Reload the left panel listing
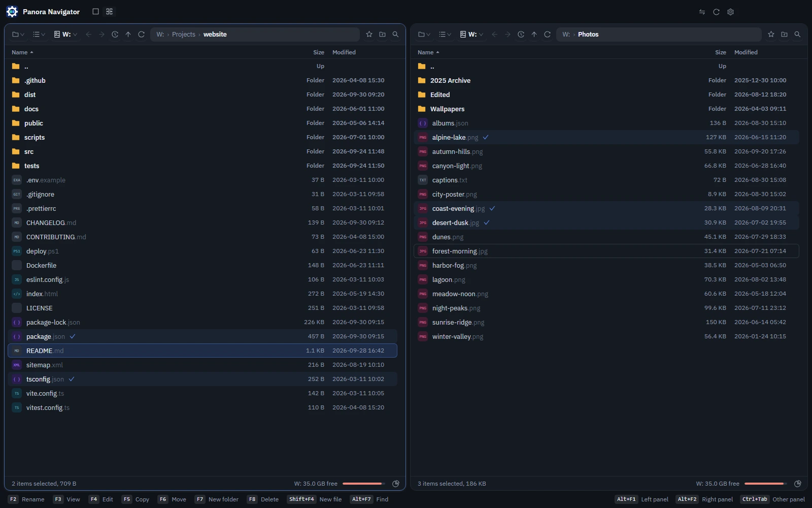Image resolution: width=812 pixels, height=508 pixels. 141,35
